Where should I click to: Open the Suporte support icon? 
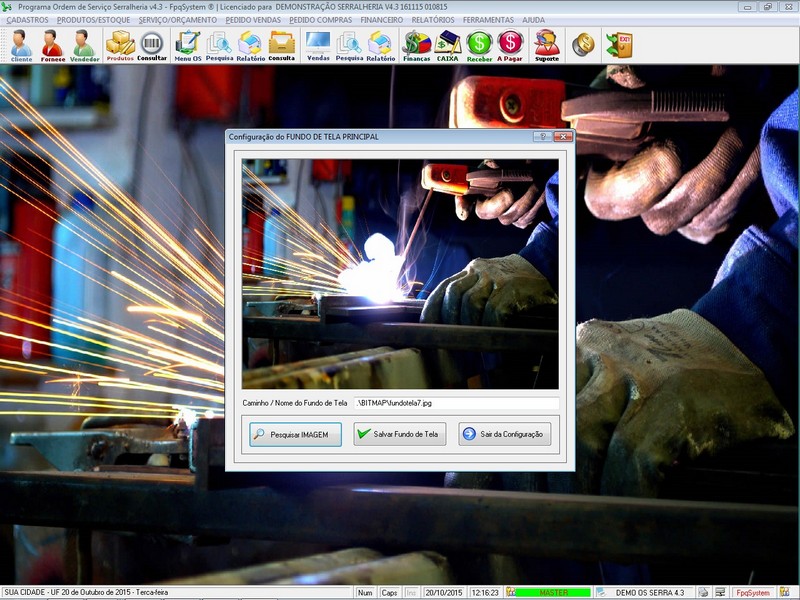pos(547,45)
